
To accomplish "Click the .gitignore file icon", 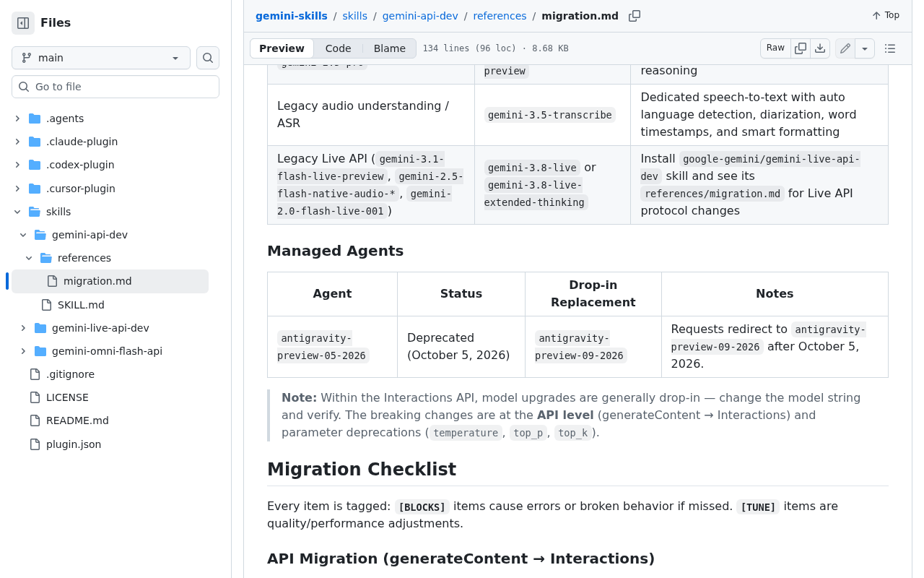I will pos(35,374).
